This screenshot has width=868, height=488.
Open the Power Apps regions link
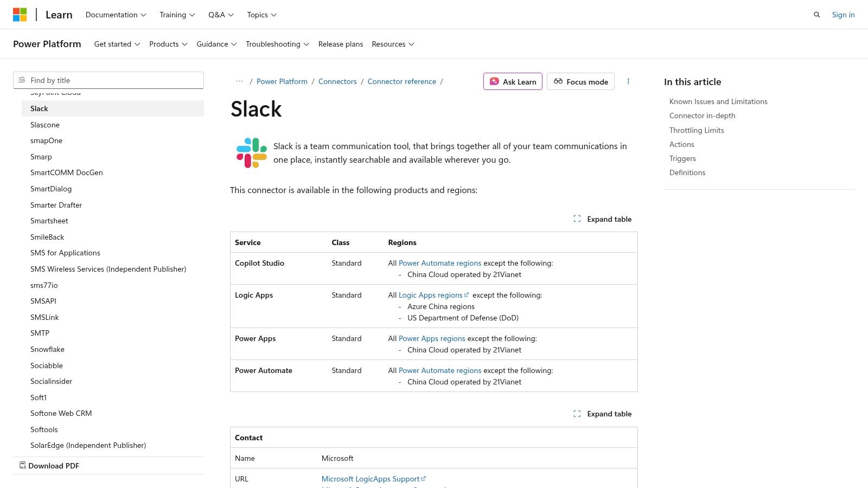tap(432, 338)
